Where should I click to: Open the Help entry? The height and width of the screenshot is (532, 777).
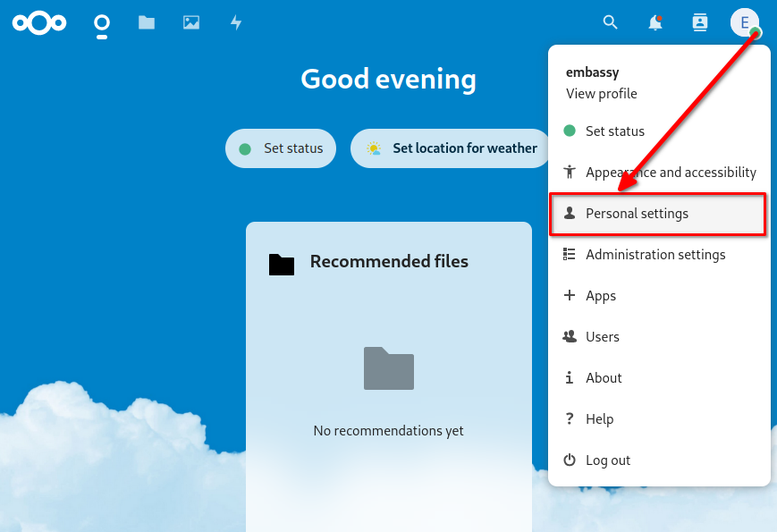point(600,418)
